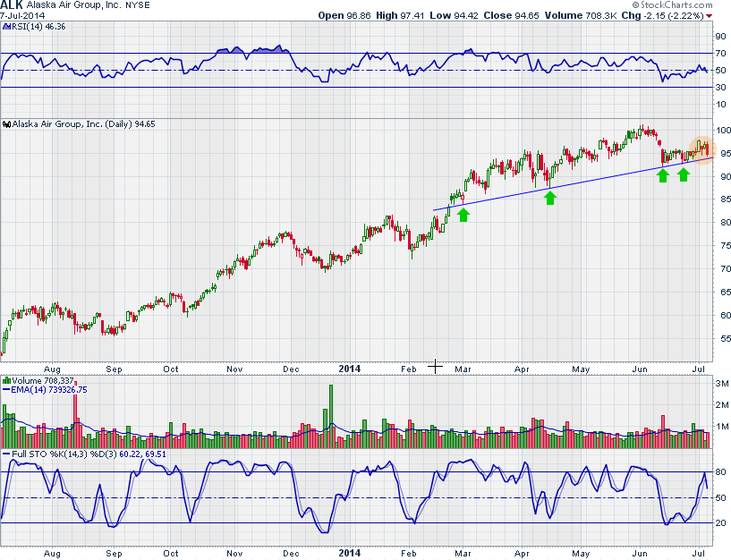Click the RSI(14) 46.36 legend text

coord(38,27)
